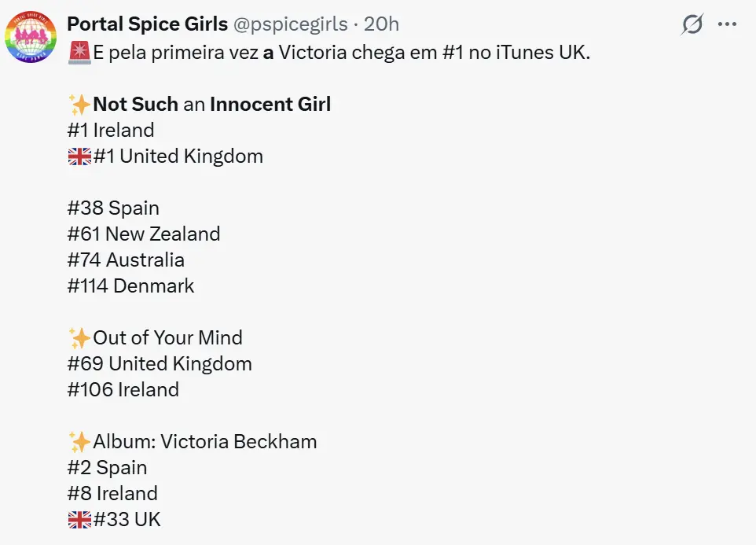Screen dimensions: 756x545
Task: Click the bold Innocent Girl text
Action: 270,105
